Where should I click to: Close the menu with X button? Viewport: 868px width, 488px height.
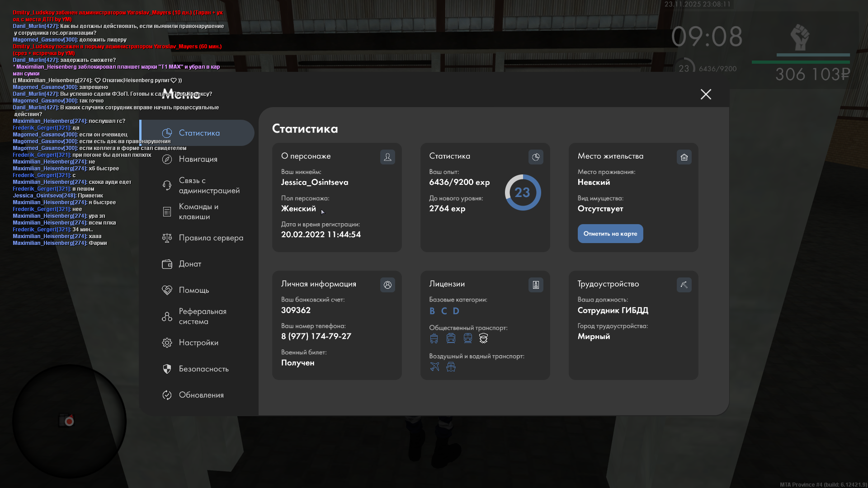click(x=706, y=94)
